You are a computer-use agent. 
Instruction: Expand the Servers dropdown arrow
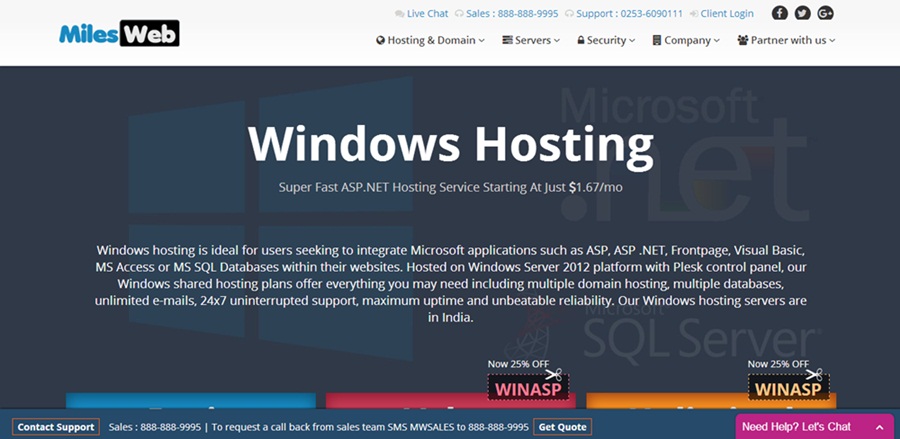coord(557,41)
